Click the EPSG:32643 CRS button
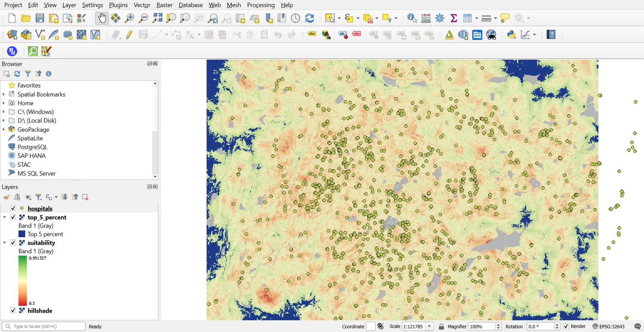Image resolution: width=644 pixels, height=332 pixels. (608, 326)
